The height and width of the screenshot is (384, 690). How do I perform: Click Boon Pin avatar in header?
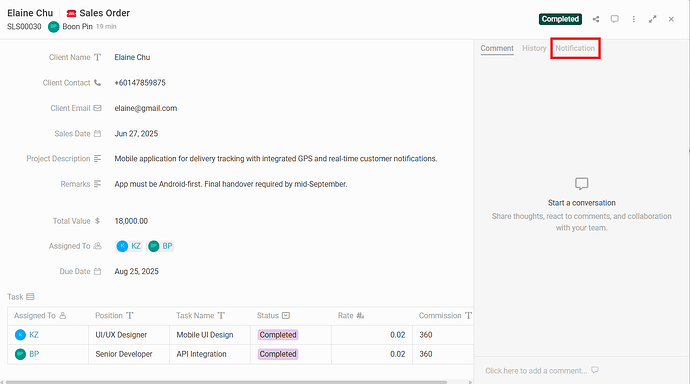point(54,27)
